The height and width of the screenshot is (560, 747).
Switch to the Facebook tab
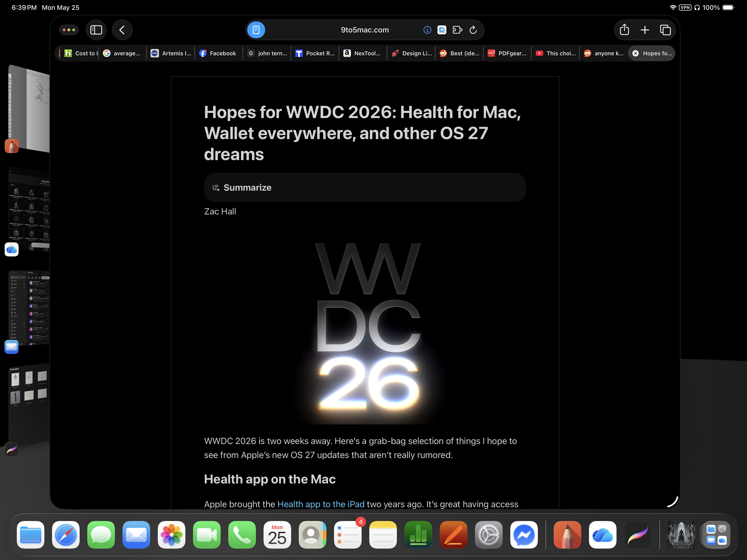(x=218, y=53)
